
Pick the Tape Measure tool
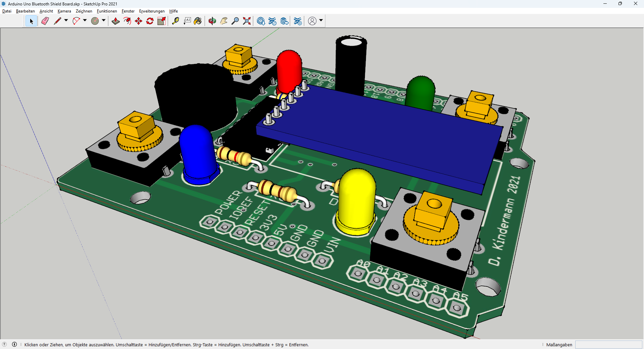[175, 21]
